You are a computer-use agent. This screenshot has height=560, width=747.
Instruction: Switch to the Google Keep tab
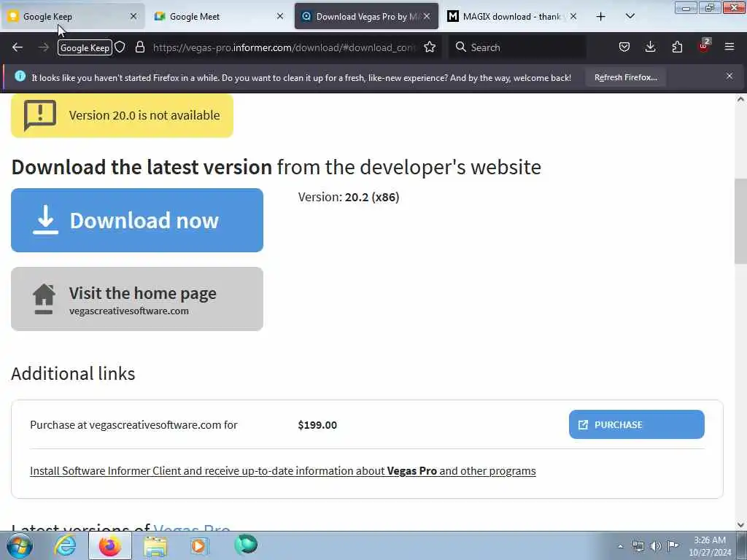pos(72,17)
